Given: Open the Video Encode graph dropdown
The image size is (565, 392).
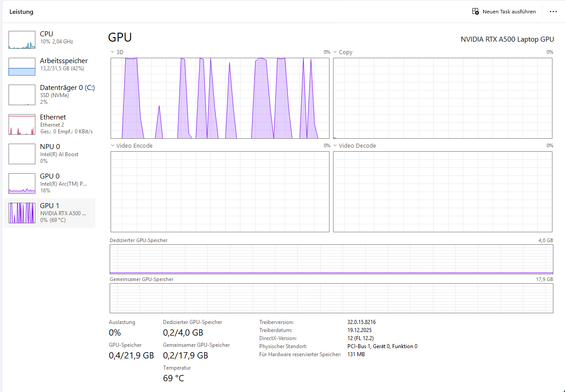Looking at the screenshot, I should point(113,146).
